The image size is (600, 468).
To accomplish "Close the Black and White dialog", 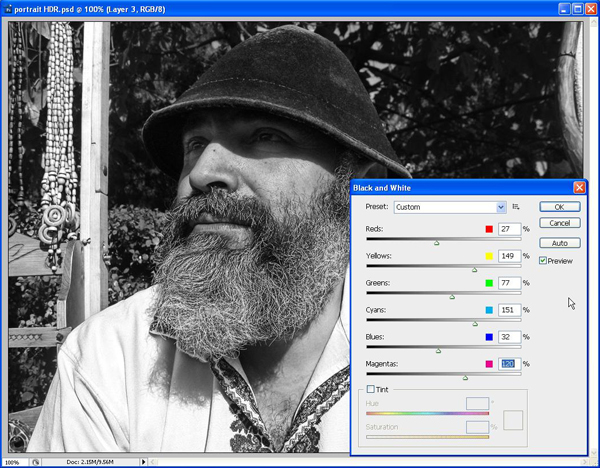I will click(579, 188).
